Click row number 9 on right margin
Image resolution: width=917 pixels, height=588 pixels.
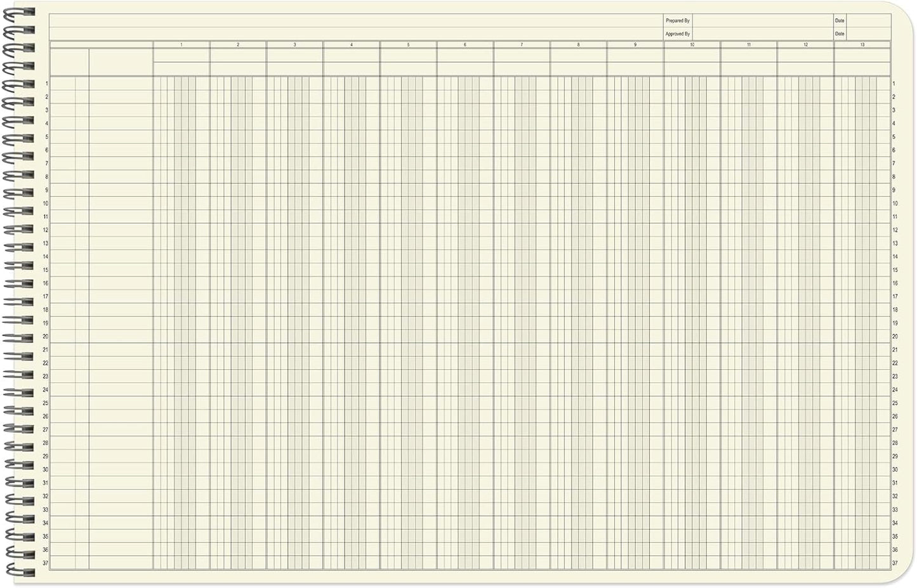[x=894, y=190]
